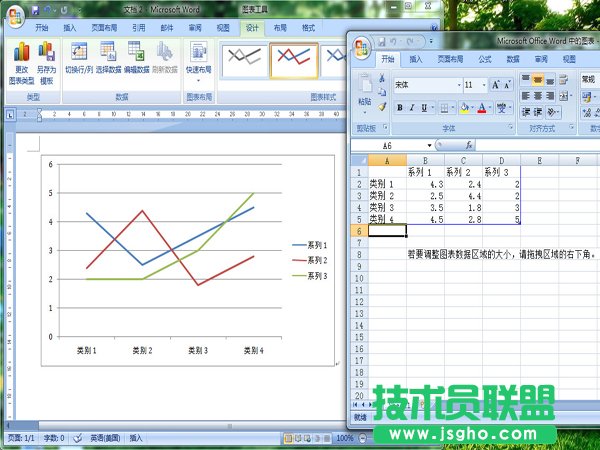Open the Word 审阅 tab
The width and height of the screenshot is (600, 450).
click(195, 28)
